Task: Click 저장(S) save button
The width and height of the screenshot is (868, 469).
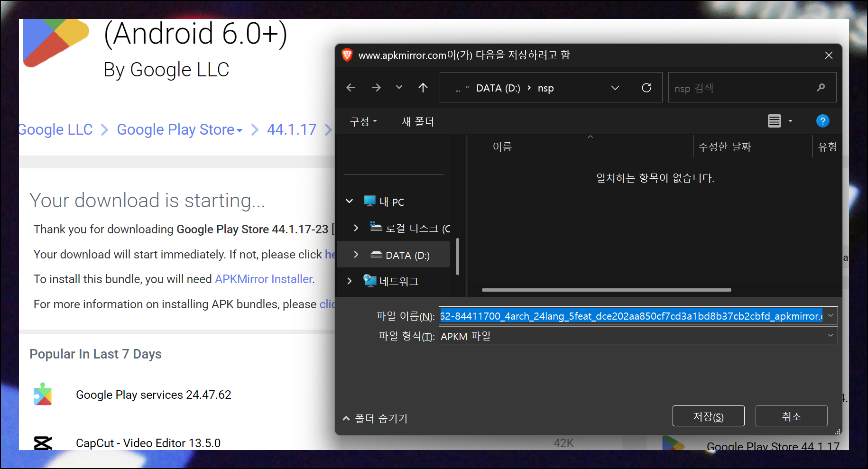Action: pos(708,416)
